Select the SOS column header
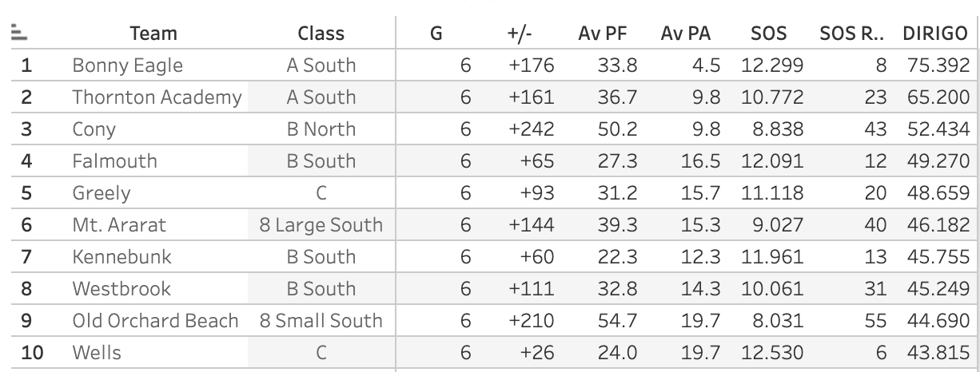980x372 pixels. (768, 34)
